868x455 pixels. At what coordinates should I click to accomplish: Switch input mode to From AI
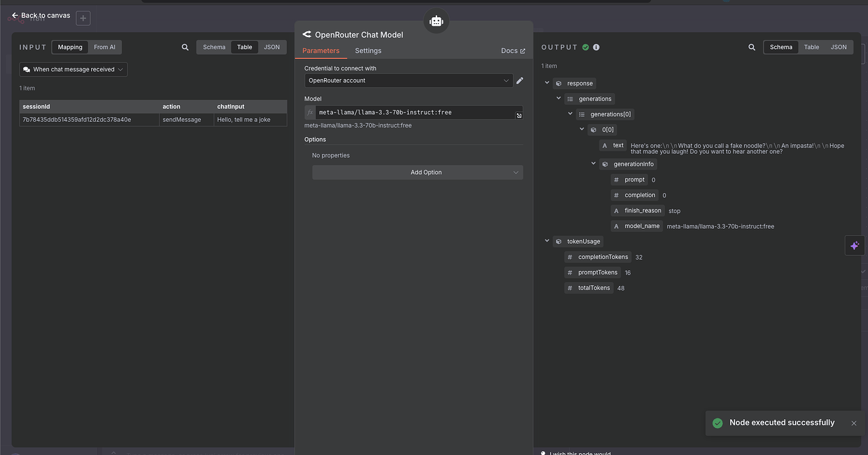(x=104, y=47)
